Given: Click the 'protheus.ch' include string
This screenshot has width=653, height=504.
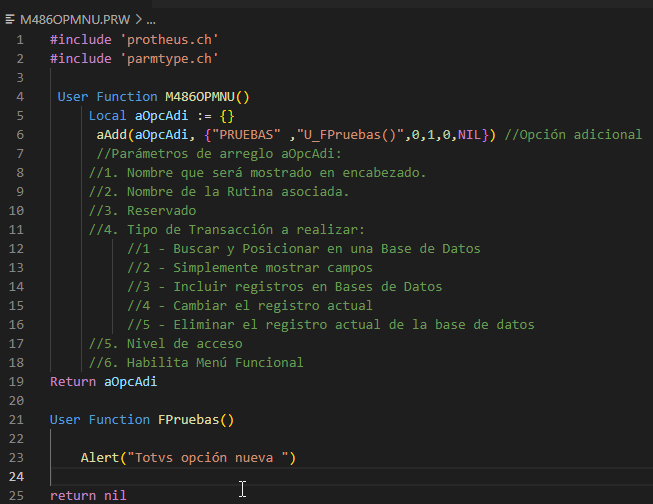Looking at the screenshot, I should (x=169, y=40).
